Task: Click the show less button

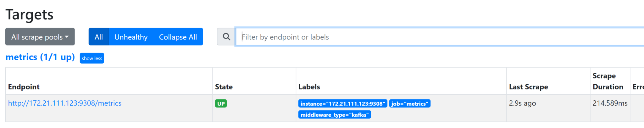Action: (x=92, y=58)
